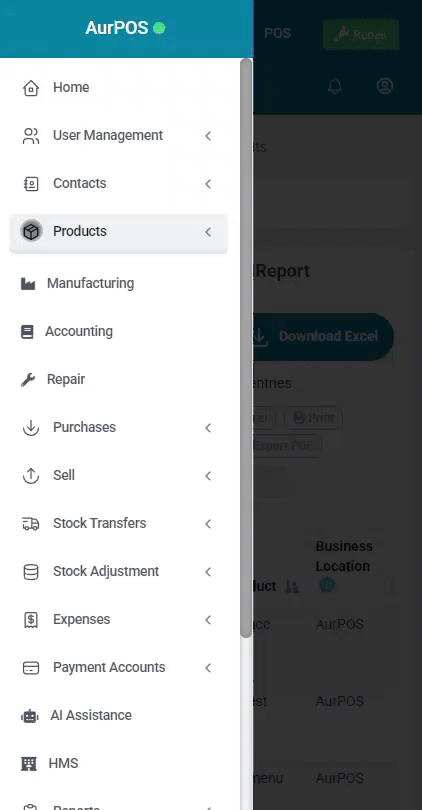
Task: Click the Home house icon
Action: click(x=31, y=88)
